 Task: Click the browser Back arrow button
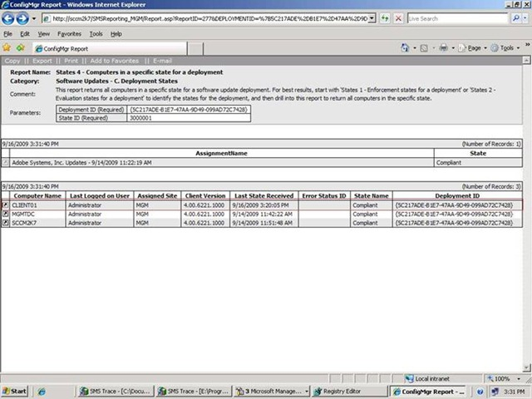[x=9, y=17]
